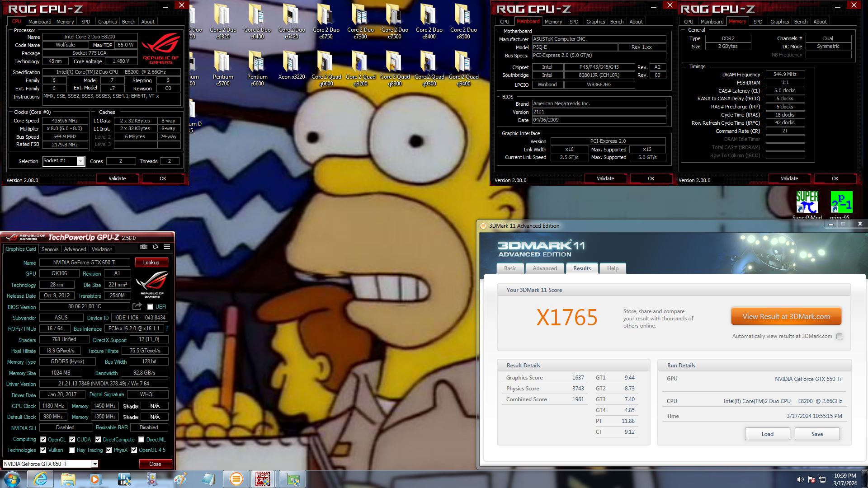
Task: Toggle the OpenCL checkbox
Action: [x=43, y=439]
